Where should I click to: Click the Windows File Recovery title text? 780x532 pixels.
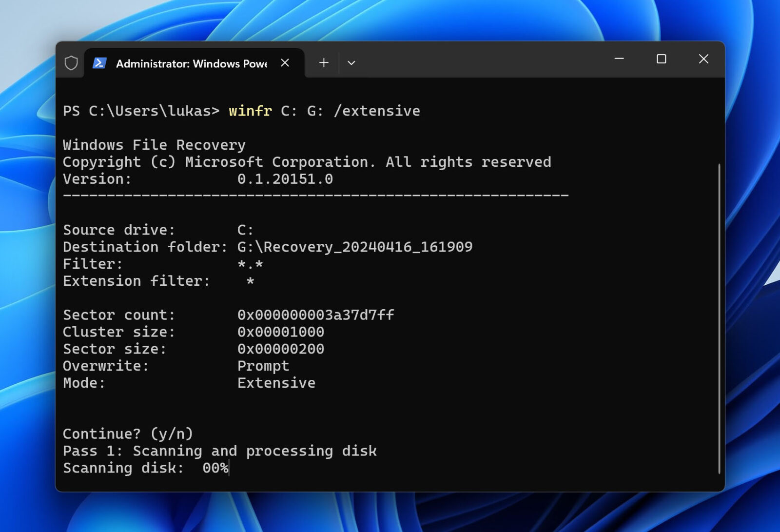click(154, 144)
